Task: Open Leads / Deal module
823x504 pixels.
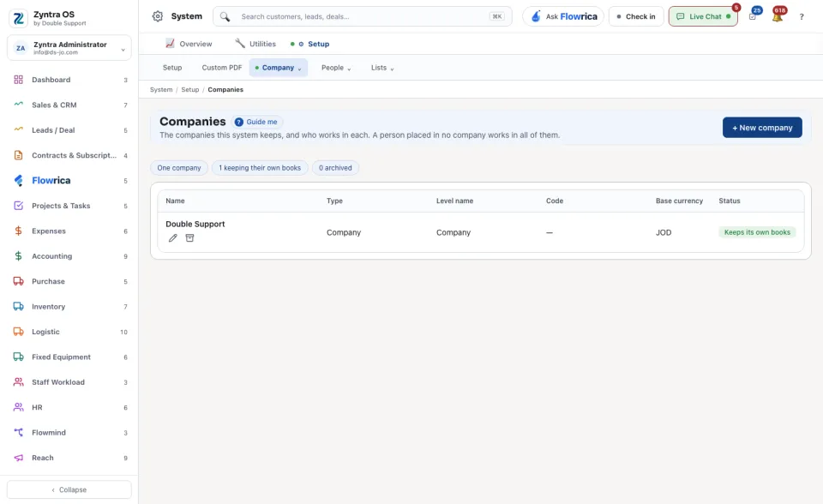Action: tap(69, 130)
